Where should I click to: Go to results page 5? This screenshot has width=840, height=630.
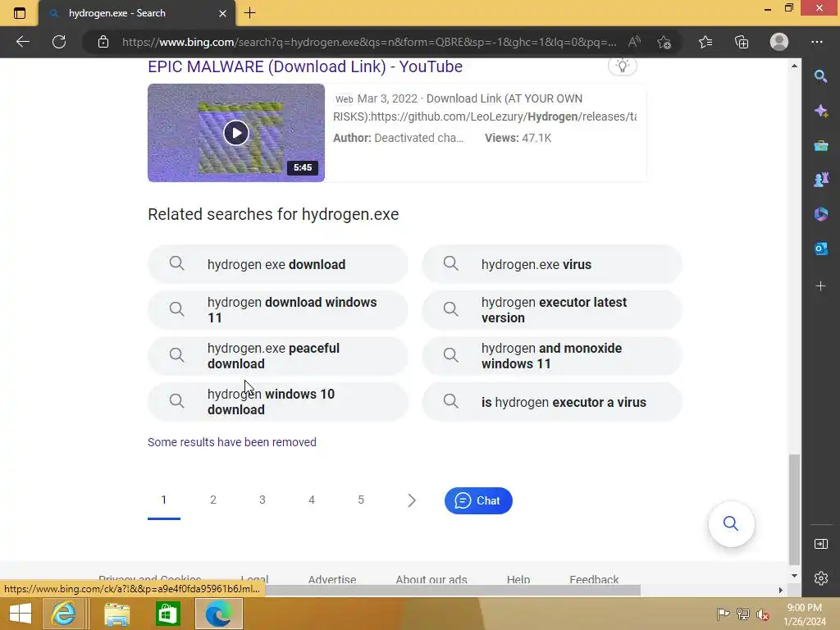[361, 500]
